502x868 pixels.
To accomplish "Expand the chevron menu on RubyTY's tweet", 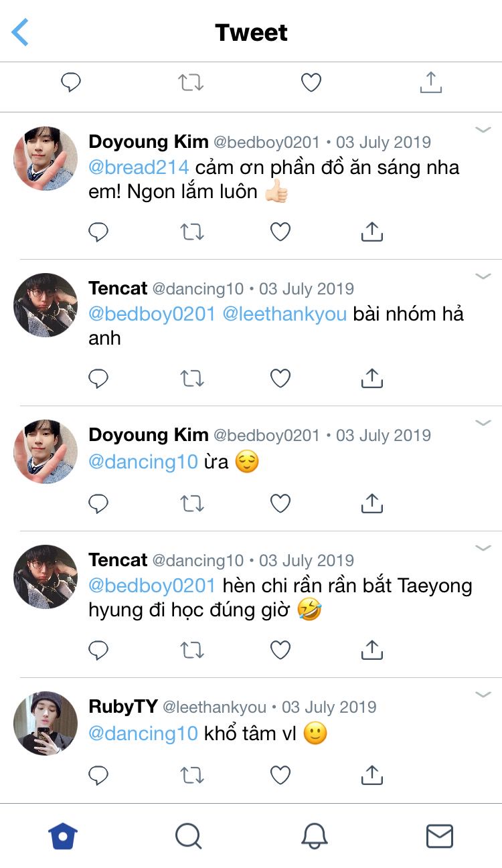I will [x=483, y=695].
